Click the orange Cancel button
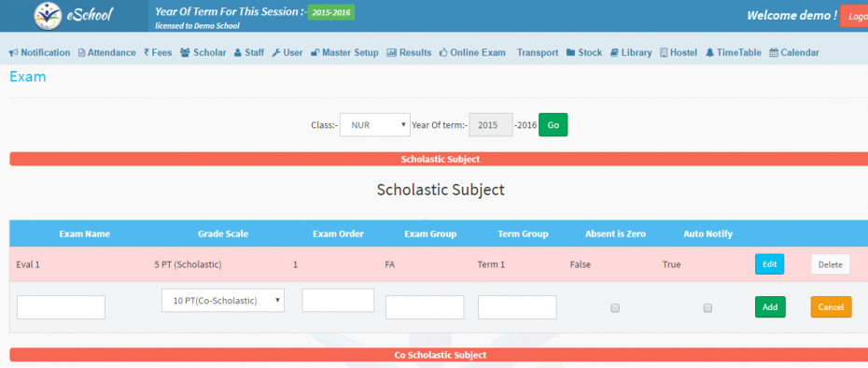Image resolution: width=868 pixels, height=368 pixels. click(831, 307)
